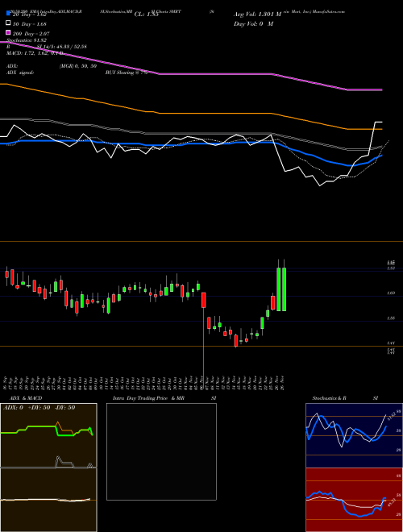Click the red RSI chart panel
This screenshot has width=403, height=532.
354,500
